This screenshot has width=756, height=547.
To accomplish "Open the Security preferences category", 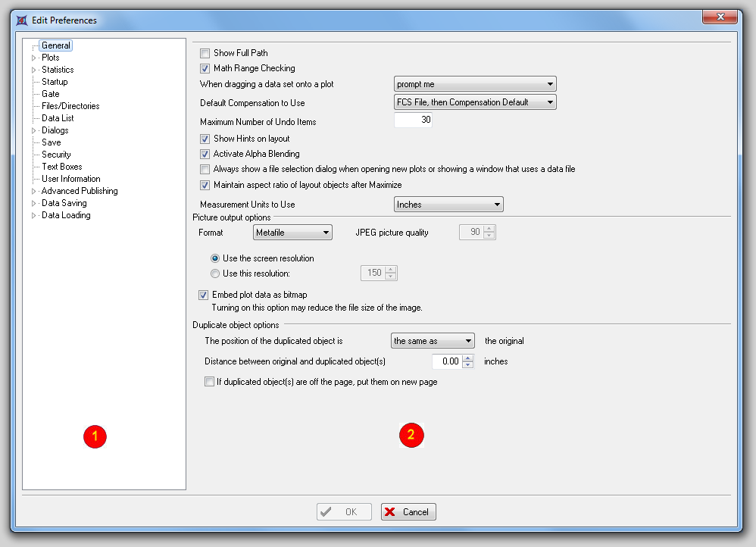I will tap(56, 155).
